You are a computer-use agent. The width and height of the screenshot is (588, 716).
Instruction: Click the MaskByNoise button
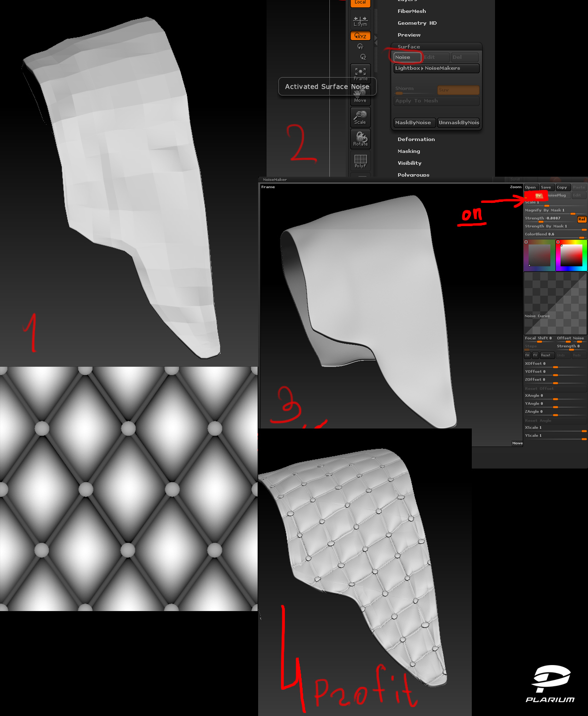pos(414,123)
